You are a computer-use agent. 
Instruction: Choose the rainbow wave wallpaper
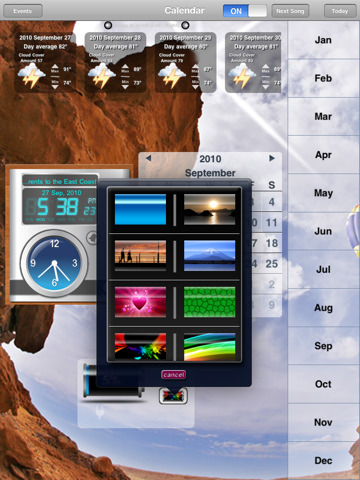point(209,347)
